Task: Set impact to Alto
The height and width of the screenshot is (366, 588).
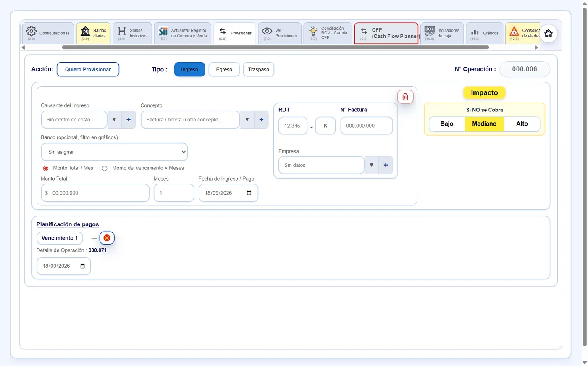Action: coord(522,124)
